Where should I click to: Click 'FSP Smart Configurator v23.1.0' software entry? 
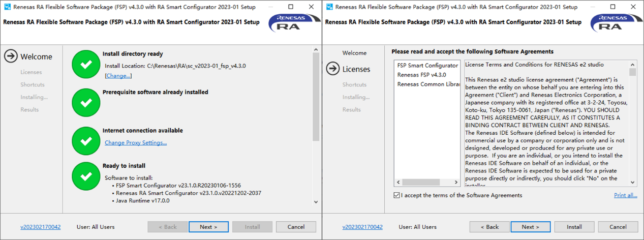coord(178,186)
